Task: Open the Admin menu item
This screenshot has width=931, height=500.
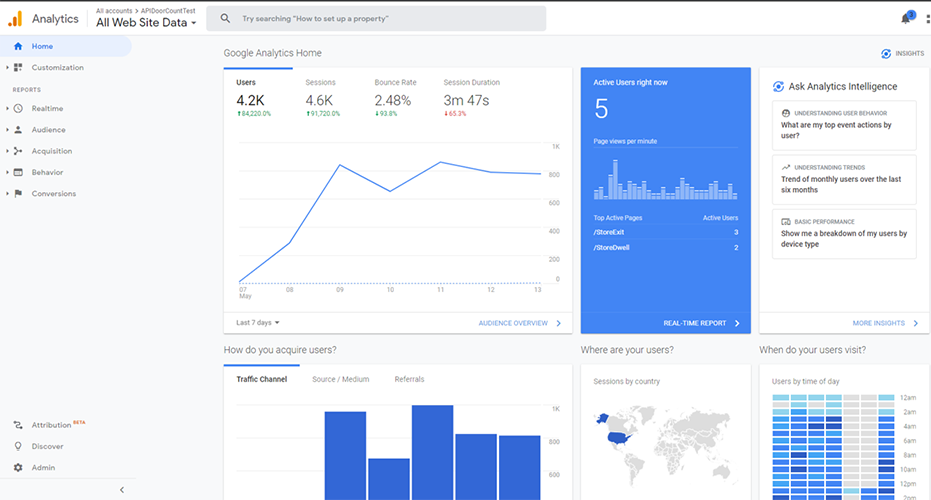Action: 43,468
